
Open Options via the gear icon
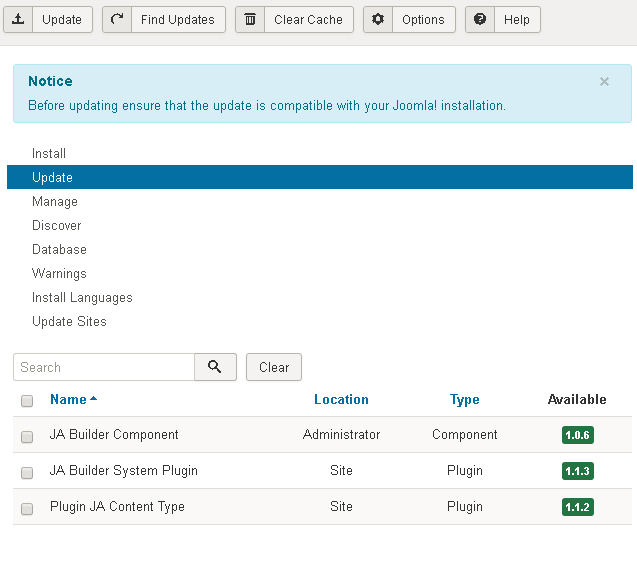coord(378,20)
